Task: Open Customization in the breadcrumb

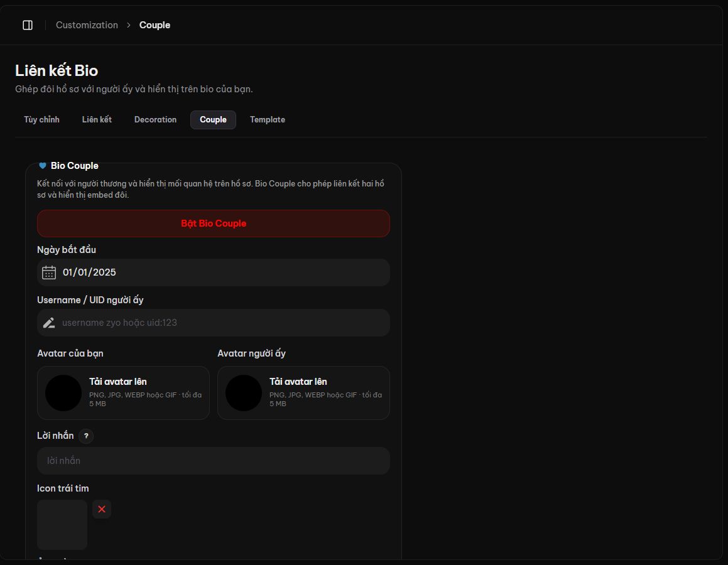Action: pos(87,25)
